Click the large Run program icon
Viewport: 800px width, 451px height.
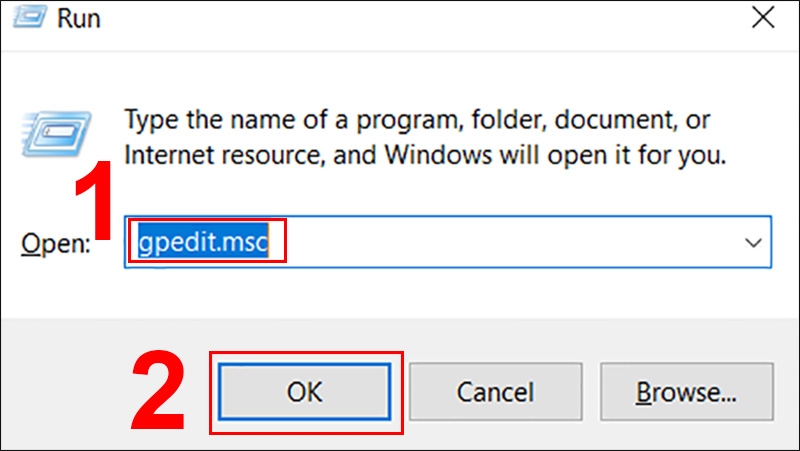coord(56,134)
